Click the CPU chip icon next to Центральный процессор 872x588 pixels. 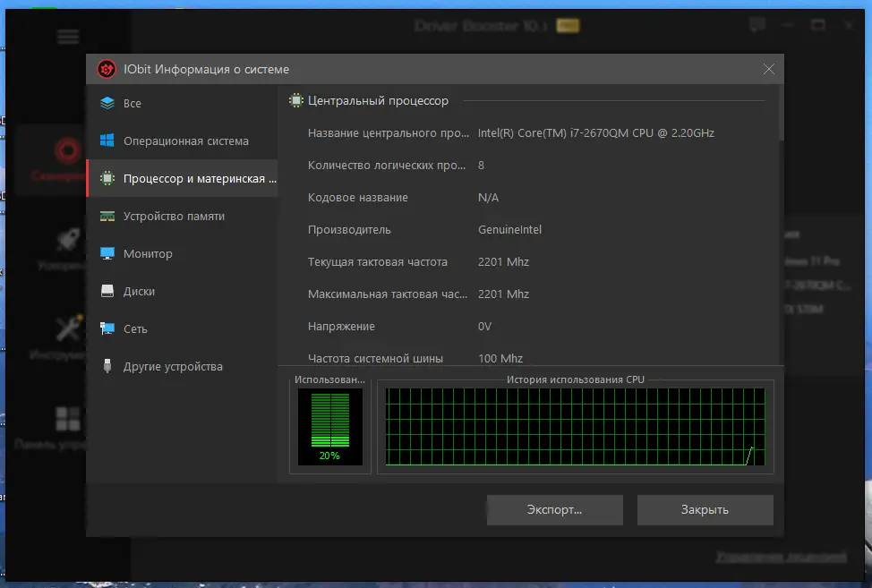[295, 100]
